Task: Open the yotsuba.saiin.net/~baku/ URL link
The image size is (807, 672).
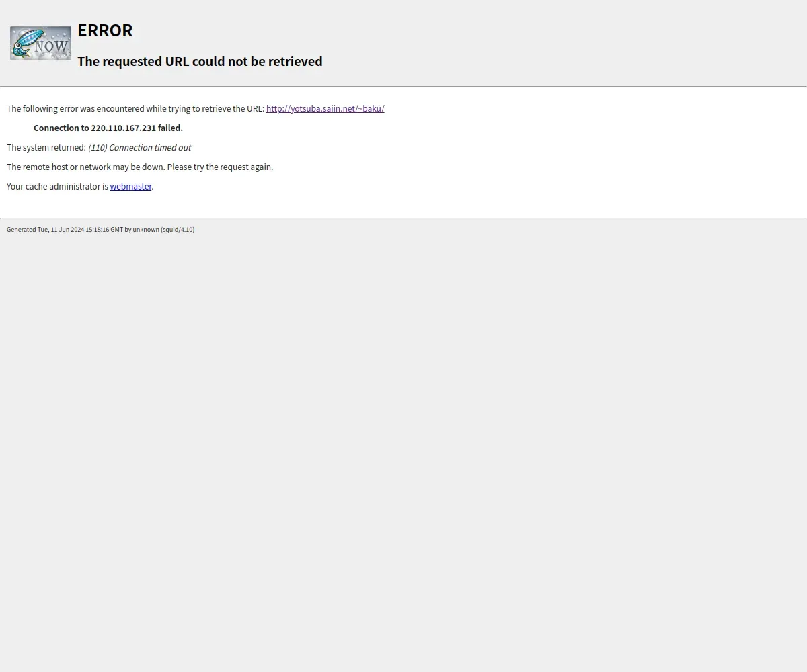Action: click(325, 108)
